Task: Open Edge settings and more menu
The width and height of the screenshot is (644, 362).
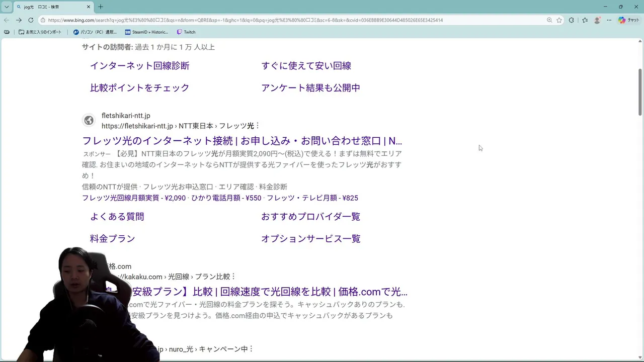Action: point(609,20)
